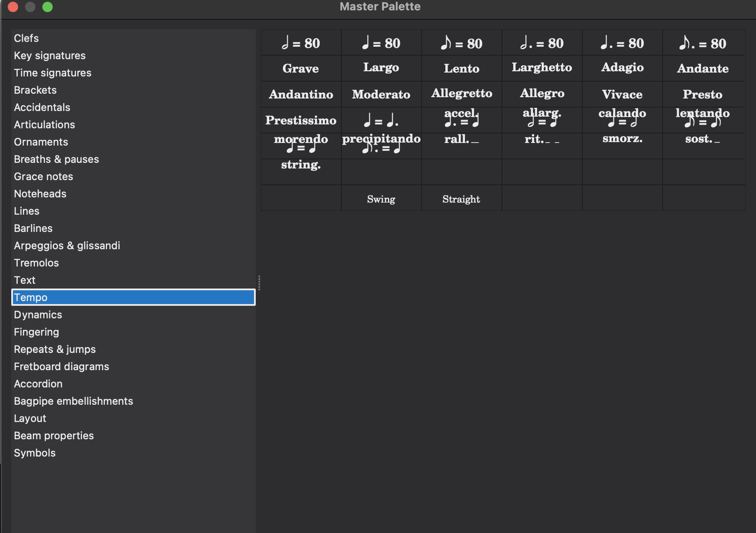Select the calando tempo change marking
This screenshot has width=756, height=533.
(x=622, y=120)
